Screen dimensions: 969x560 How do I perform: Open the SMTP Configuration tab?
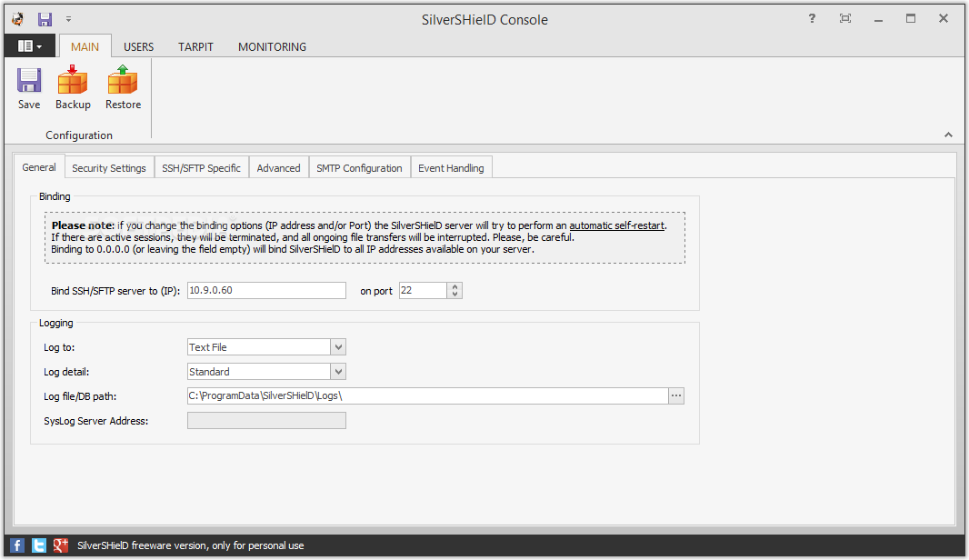point(359,168)
